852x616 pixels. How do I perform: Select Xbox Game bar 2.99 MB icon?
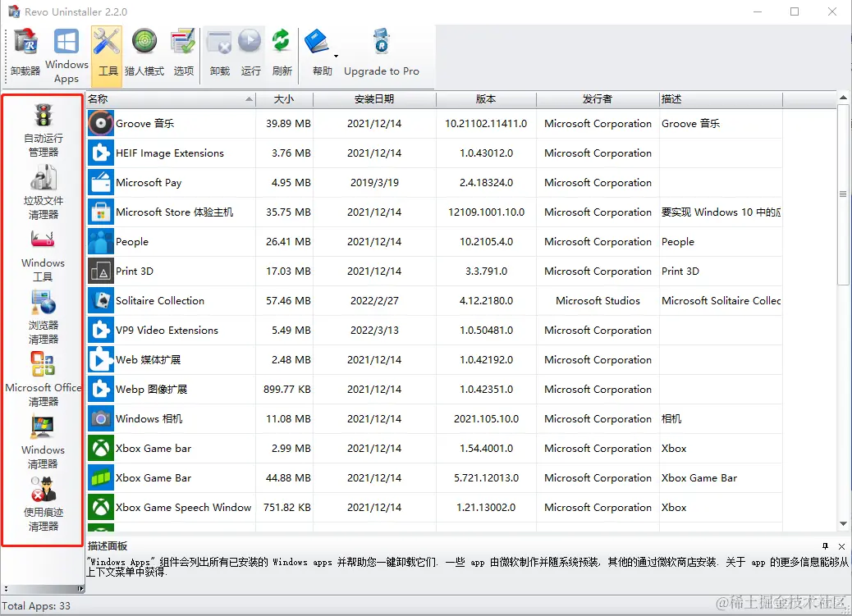pyautogui.click(x=101, y=448)
